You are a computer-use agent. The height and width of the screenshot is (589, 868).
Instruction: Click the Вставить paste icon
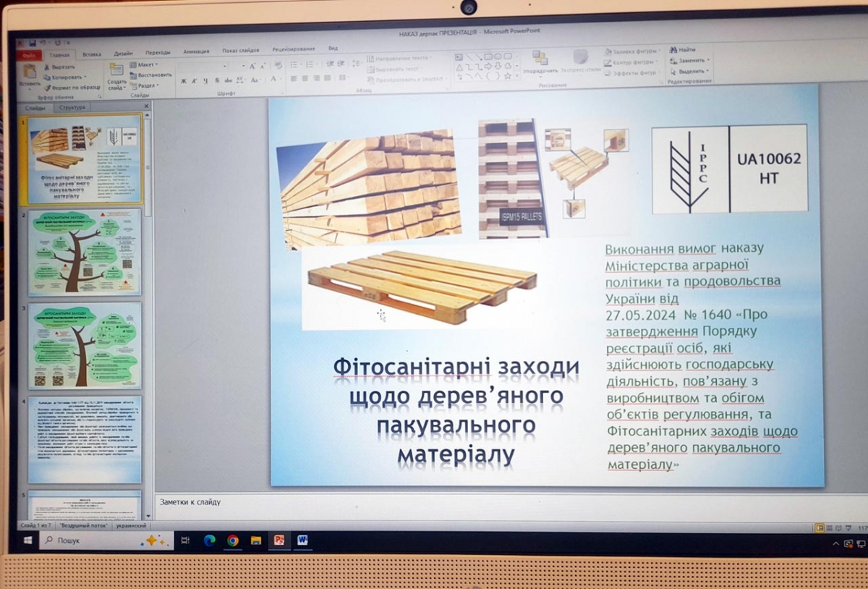click(x=30, y=72)
